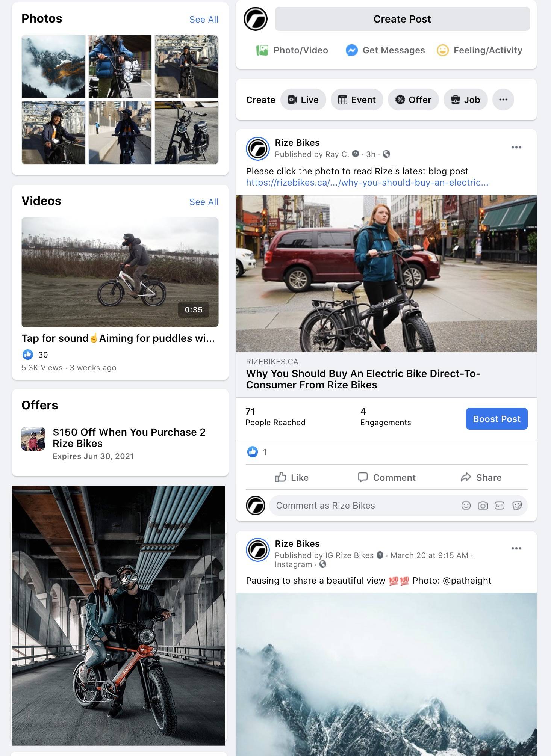Open the rider on bridge road photo
The image size is (551, 756).
point(186,66)
